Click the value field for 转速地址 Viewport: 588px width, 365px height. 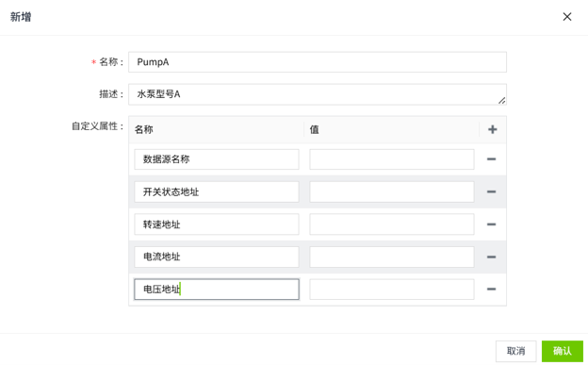[392, 224]
